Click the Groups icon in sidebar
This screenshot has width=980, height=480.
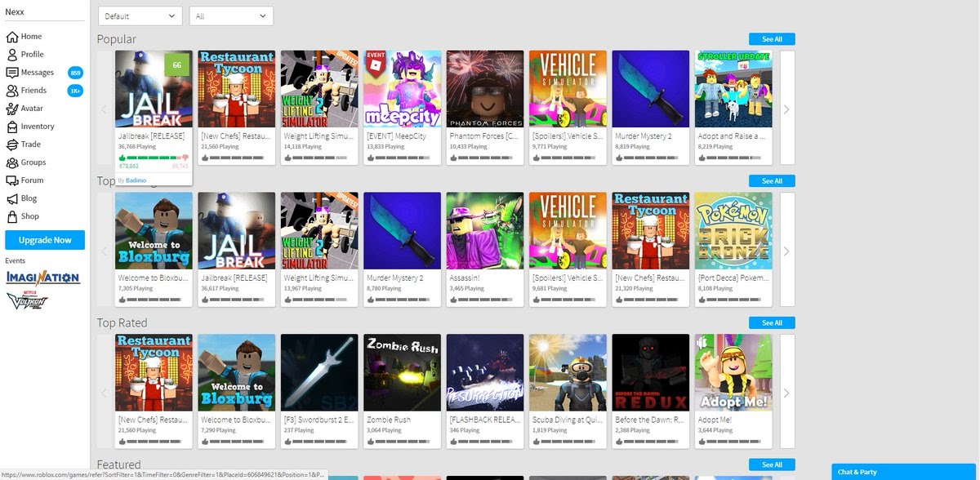(12, 162)
